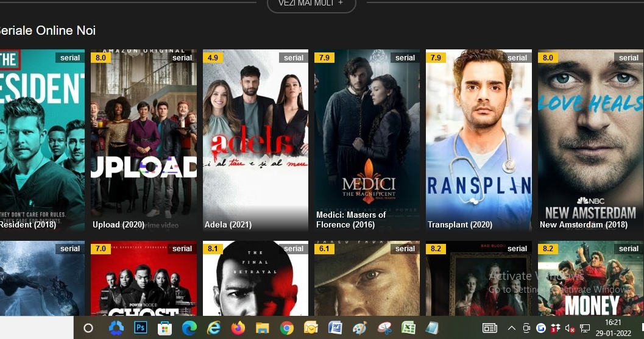This screenshot has height=339, width=644.
Task: Open the Power Book II Ghost poster
Action: pyautogui.click(x=144, y=278)
